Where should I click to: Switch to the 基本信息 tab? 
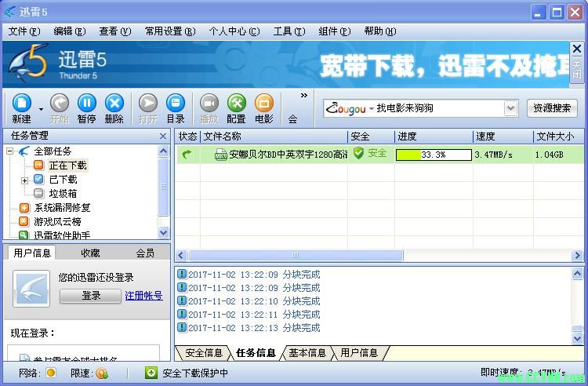307,353
